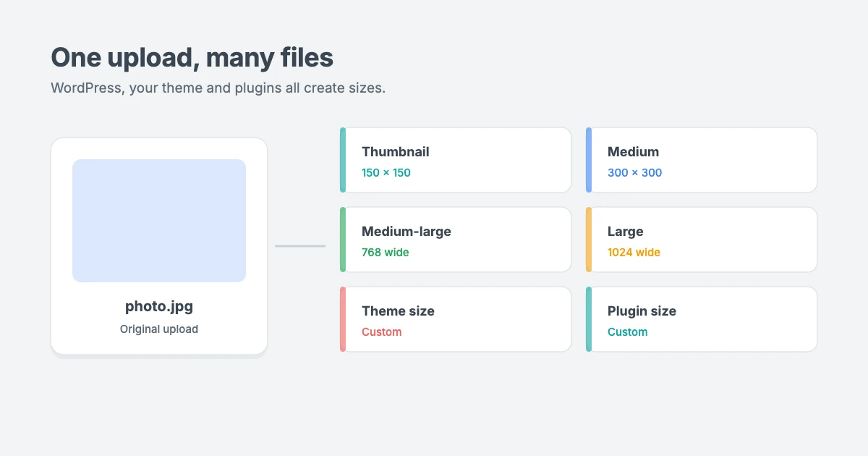Click the '1024 wide' value
The width and height of the screenshot is (868, 456).
click(x=634, y=252)
